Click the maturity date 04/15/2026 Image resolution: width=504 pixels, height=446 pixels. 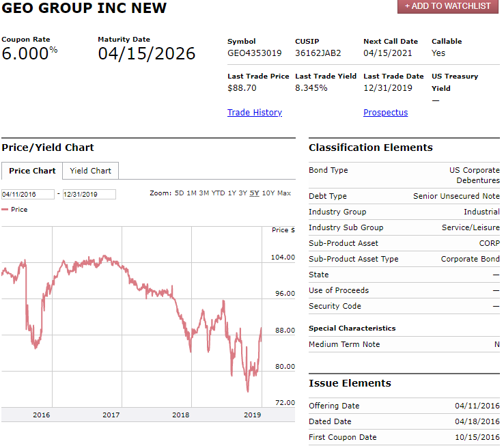point(147,54)
